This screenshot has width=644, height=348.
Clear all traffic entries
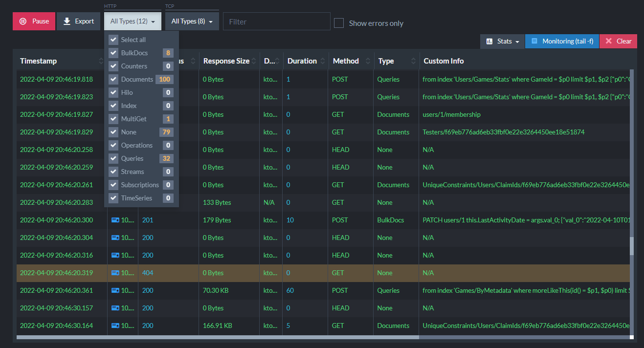click(x=618, y=42)
